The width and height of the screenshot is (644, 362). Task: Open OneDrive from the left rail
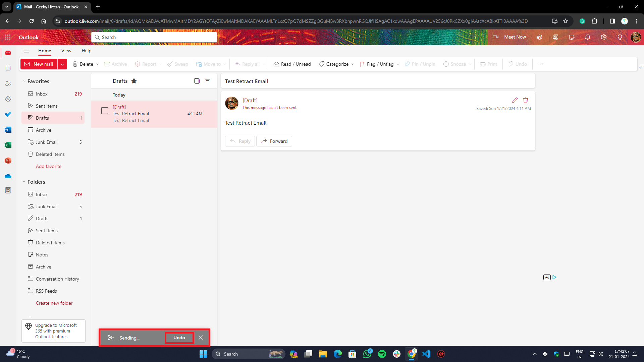tap(8, 176)
